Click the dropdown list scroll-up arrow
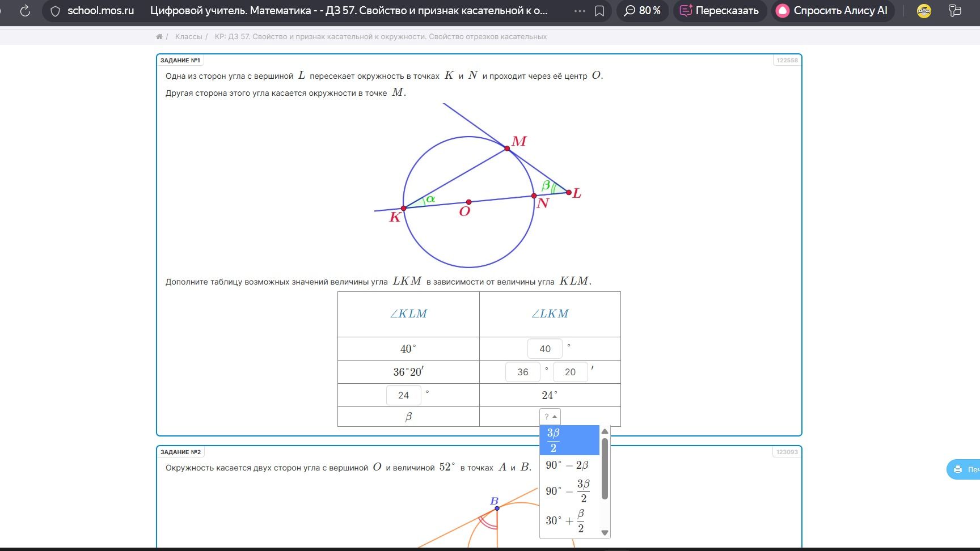The image size is (980, 551). [x=605, y=432]
